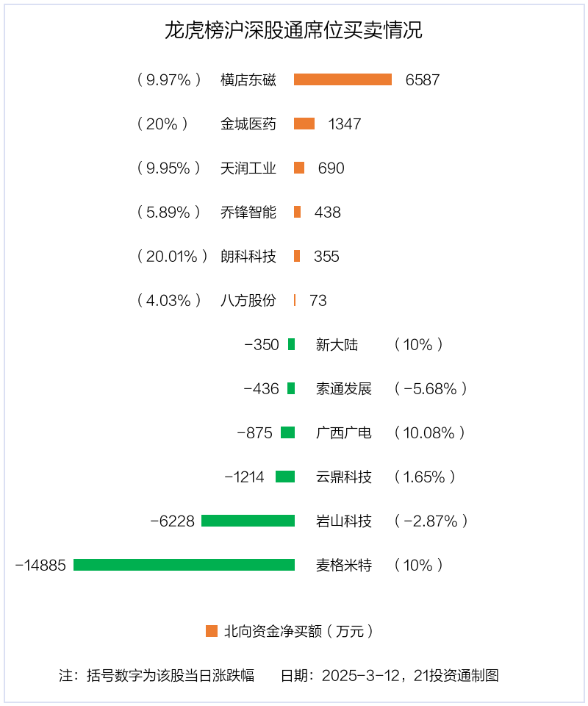Screen dimensions: 588x706
Task: Click the 乔锋智能 stock label
Action: 248,212
